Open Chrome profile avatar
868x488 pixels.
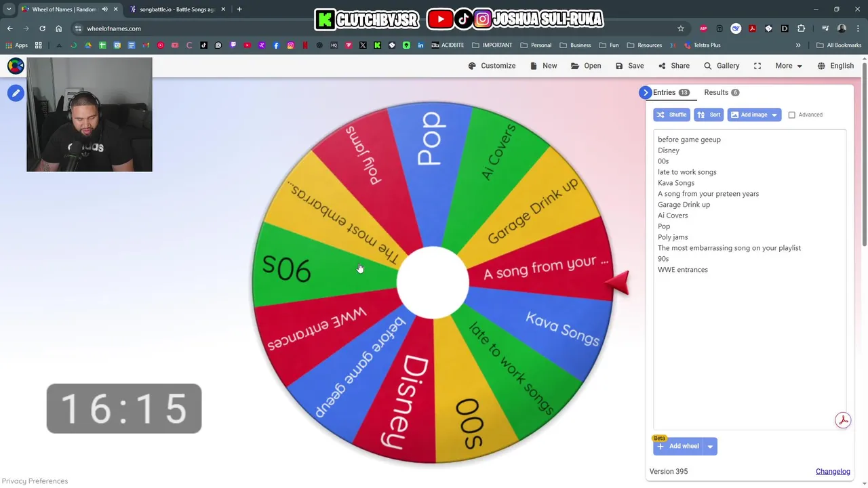pyautogui.click(x=842, y=28)
